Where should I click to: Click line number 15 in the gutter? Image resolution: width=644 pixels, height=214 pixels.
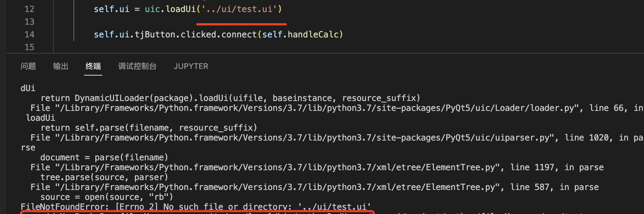pos(29,47)
